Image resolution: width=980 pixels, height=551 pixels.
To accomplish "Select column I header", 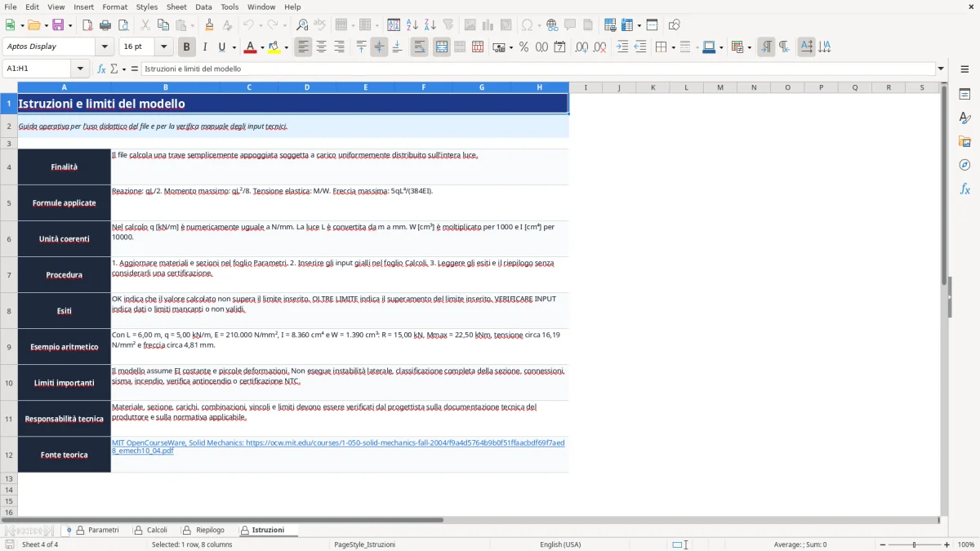I will tap(585, 87).
